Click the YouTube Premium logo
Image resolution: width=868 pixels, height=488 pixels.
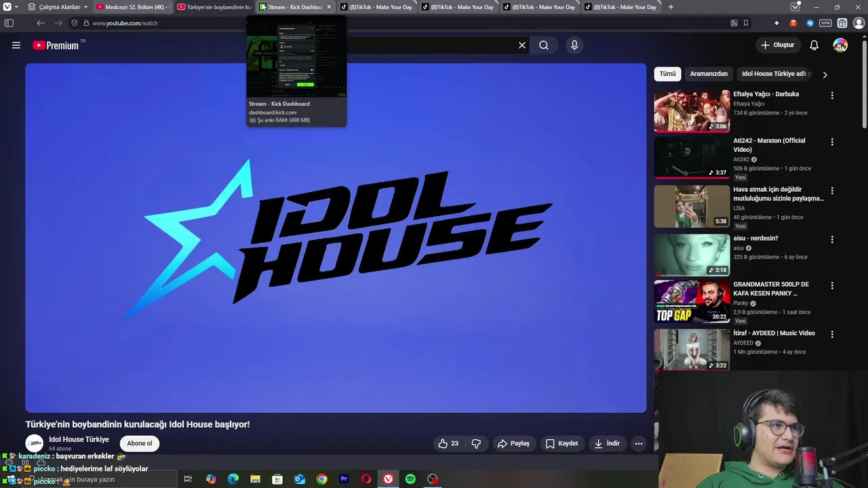tap(56, 45)
